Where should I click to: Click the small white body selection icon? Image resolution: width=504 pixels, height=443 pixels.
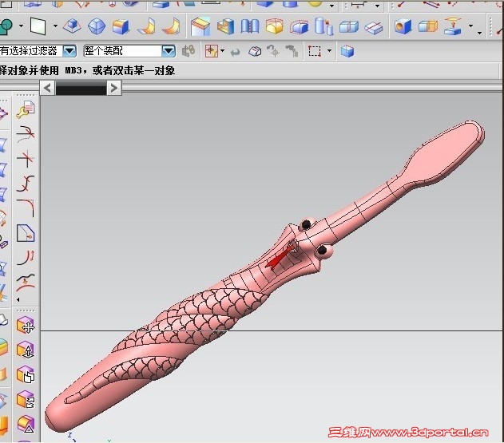[255, 51]
